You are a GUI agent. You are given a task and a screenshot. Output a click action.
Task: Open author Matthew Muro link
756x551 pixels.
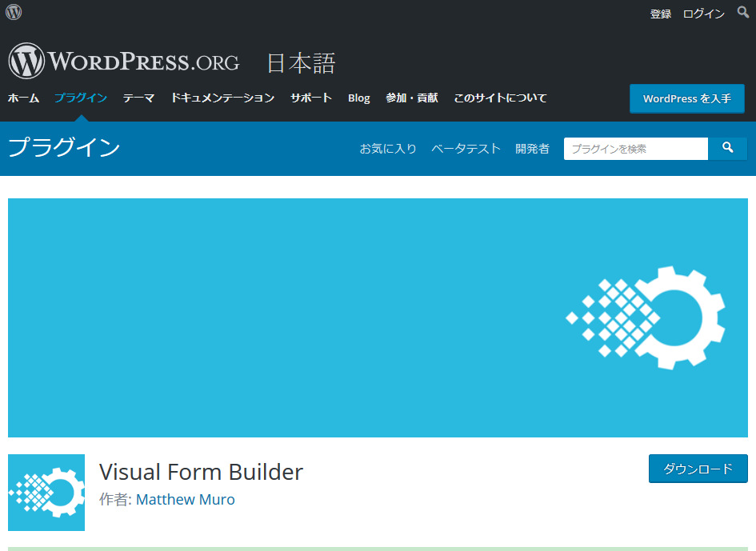pos(185,500)
